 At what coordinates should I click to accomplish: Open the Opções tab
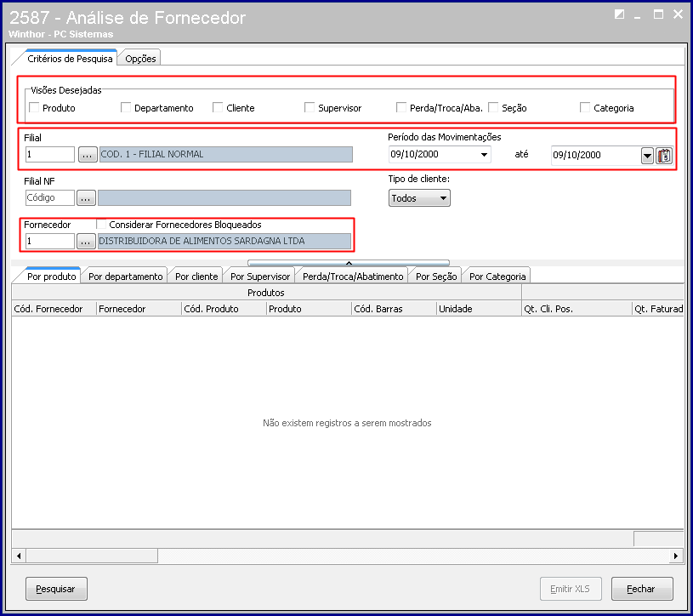click(140, 59)
